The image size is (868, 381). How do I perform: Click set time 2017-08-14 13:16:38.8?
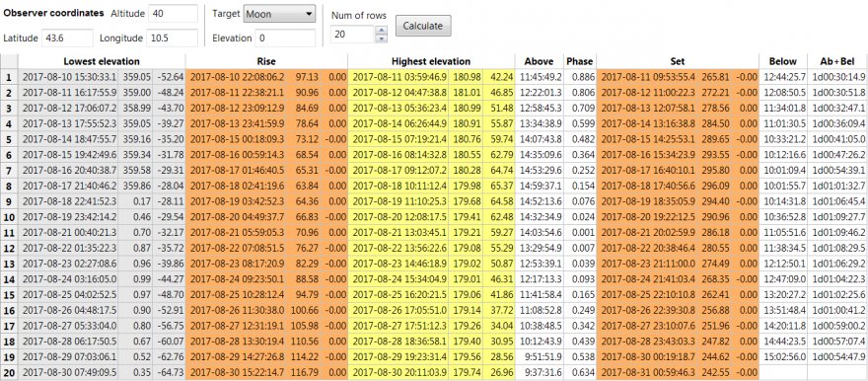point(648,123)
